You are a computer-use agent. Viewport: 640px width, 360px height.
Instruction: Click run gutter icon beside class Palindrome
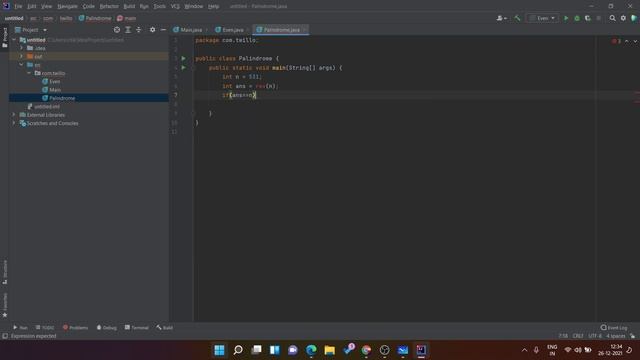(184, 58)
